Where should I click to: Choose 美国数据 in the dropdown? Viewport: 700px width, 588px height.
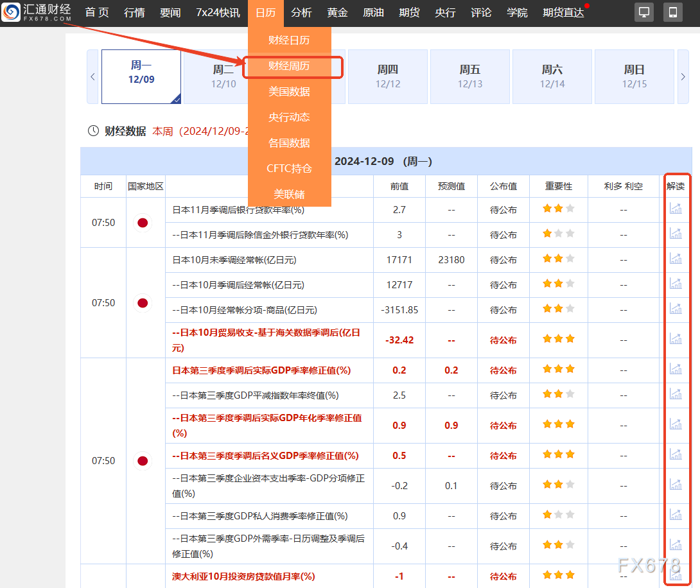[289, 92]
